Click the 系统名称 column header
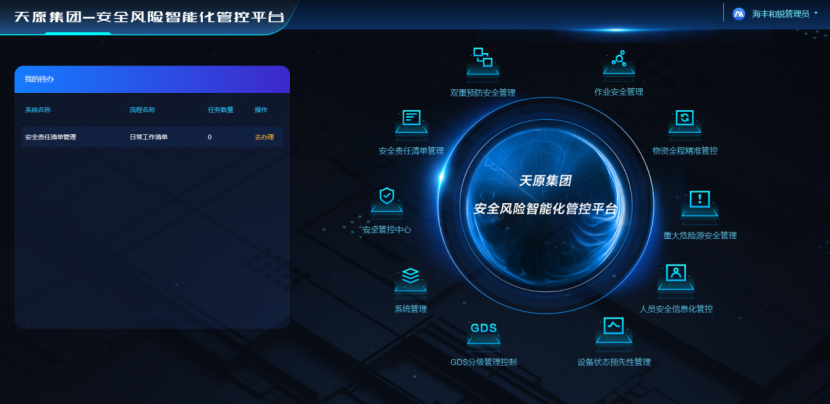 point(38,109)
